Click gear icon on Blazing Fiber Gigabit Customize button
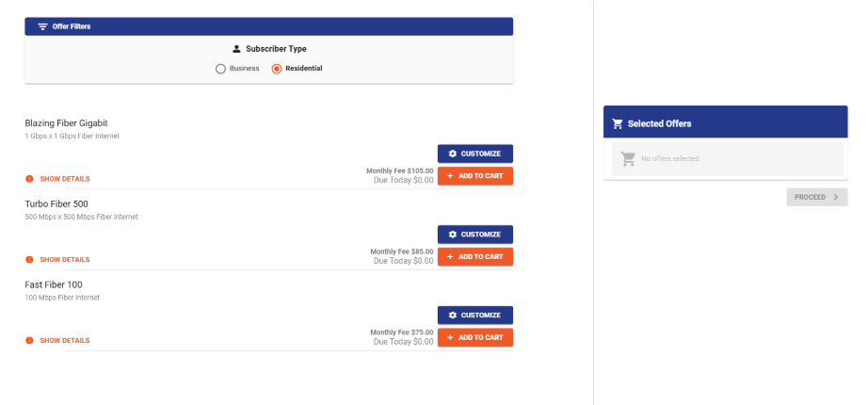 tap(452, 154)
